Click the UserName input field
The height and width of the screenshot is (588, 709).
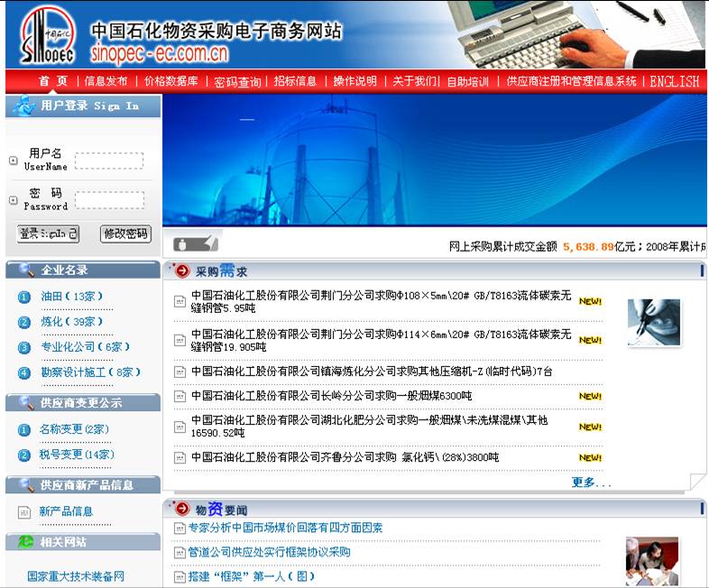pos(109,161)
